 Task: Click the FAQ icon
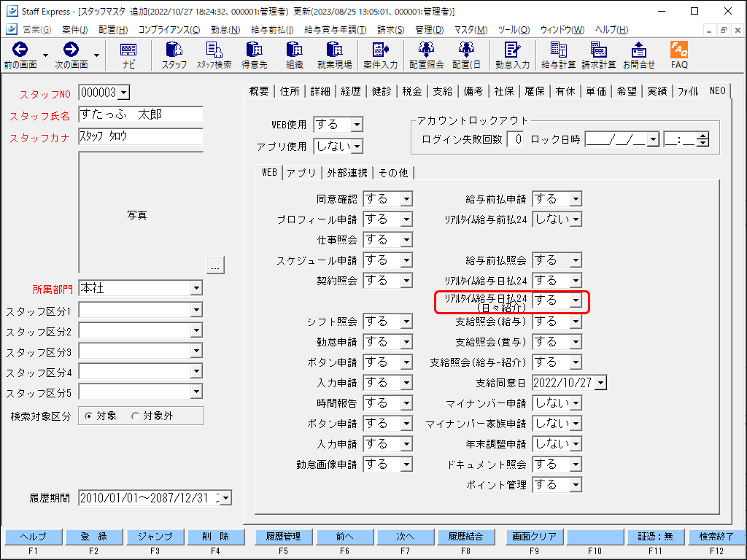pyautogui.click(x=678, y=54)
